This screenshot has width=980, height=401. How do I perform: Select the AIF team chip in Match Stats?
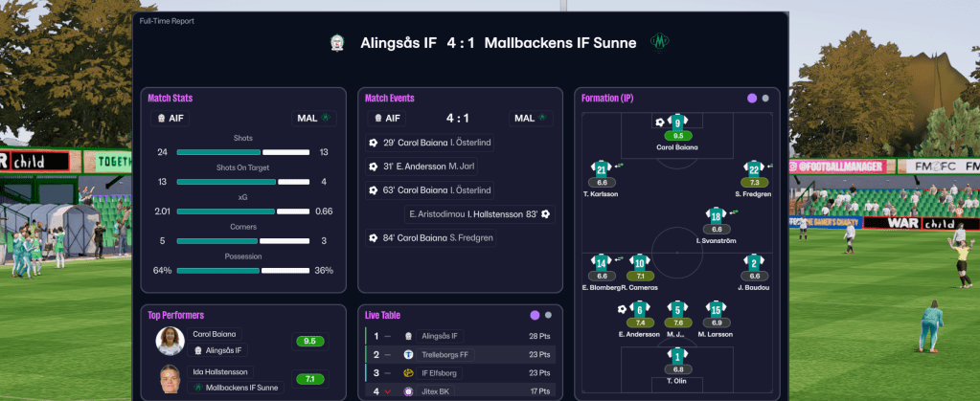coord(171,119)
